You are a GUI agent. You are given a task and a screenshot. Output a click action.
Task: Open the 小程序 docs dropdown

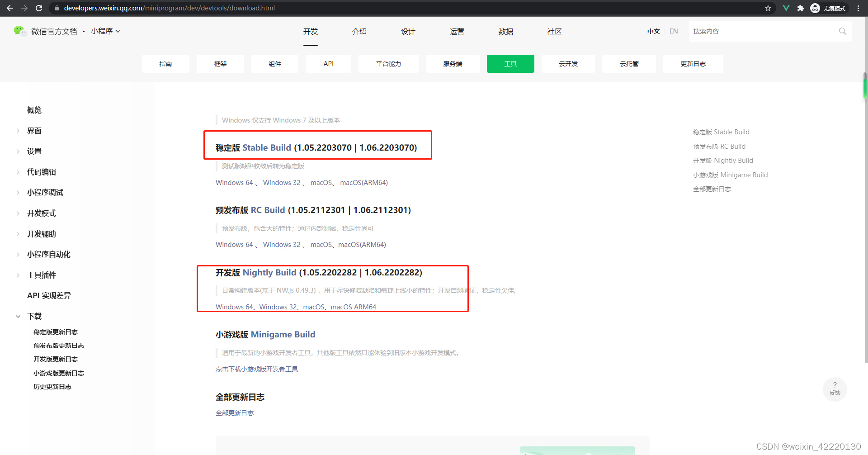point(106,31)
